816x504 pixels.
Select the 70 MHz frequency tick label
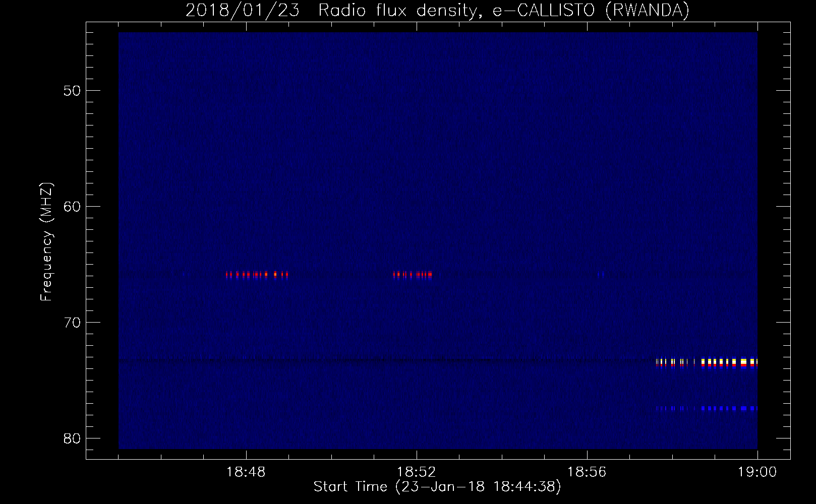(73, 323)
